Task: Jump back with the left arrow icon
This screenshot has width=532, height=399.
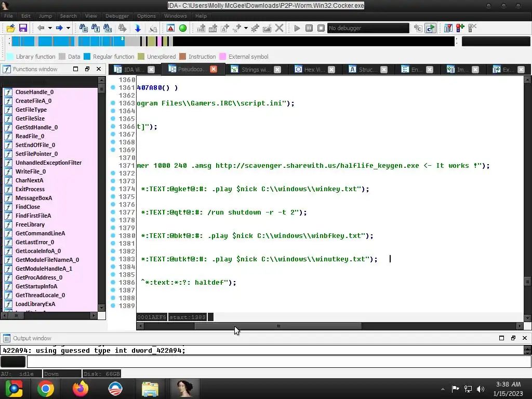Action: (41, 28)
